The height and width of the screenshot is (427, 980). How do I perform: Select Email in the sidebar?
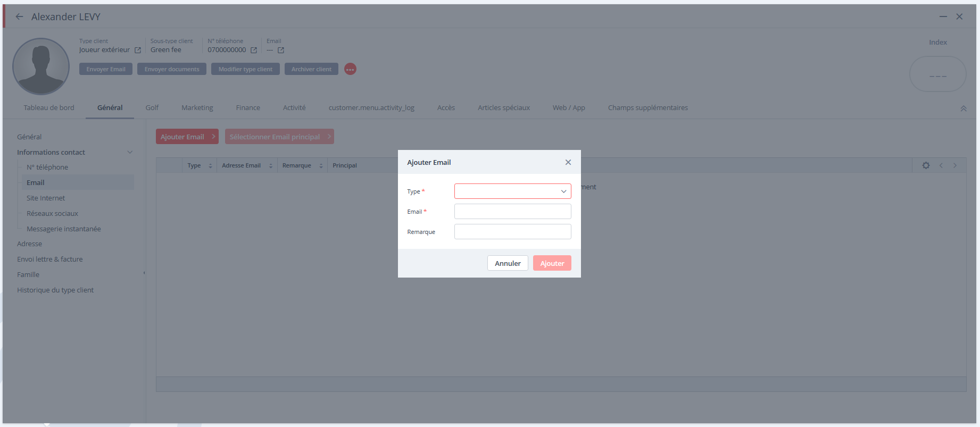click(78, 182)
